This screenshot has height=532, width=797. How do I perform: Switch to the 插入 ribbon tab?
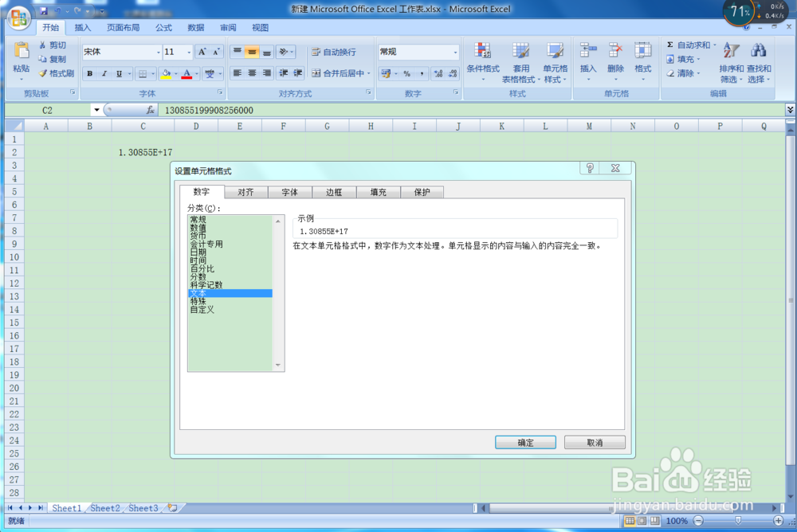82,27
